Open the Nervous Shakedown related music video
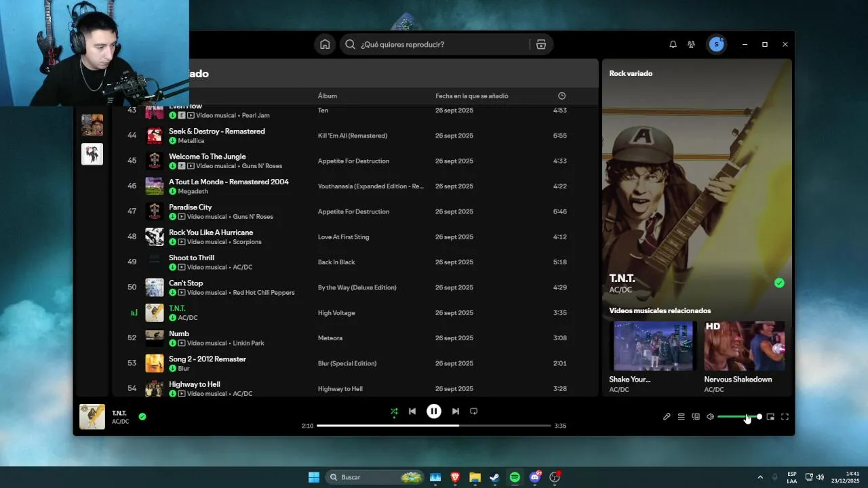This screenshot has height=488, width=868. click(745, 346)
